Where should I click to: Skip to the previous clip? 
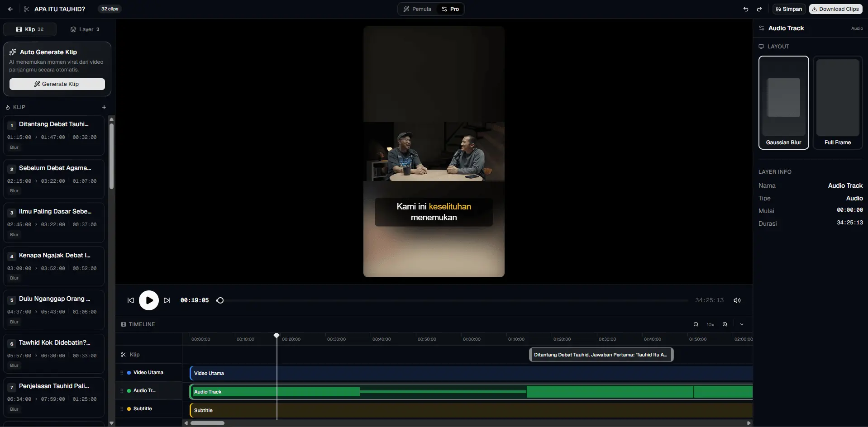[131, 300]
